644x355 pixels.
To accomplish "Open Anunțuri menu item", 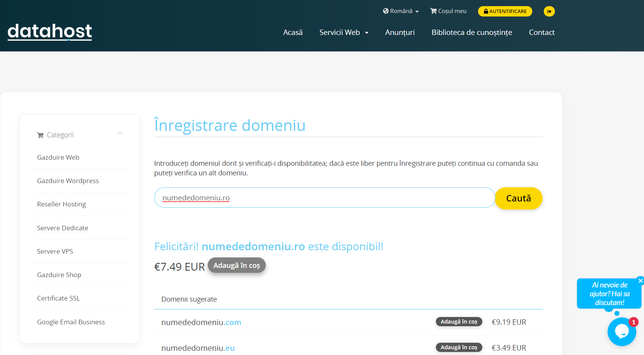I will [x=400, y=32].
